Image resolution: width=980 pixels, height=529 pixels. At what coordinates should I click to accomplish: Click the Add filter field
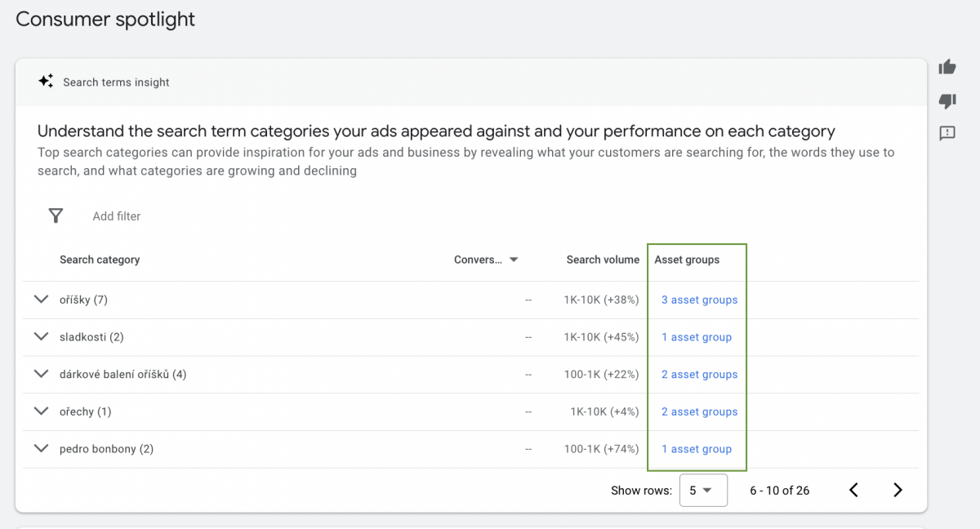click(x=117, y=216)
